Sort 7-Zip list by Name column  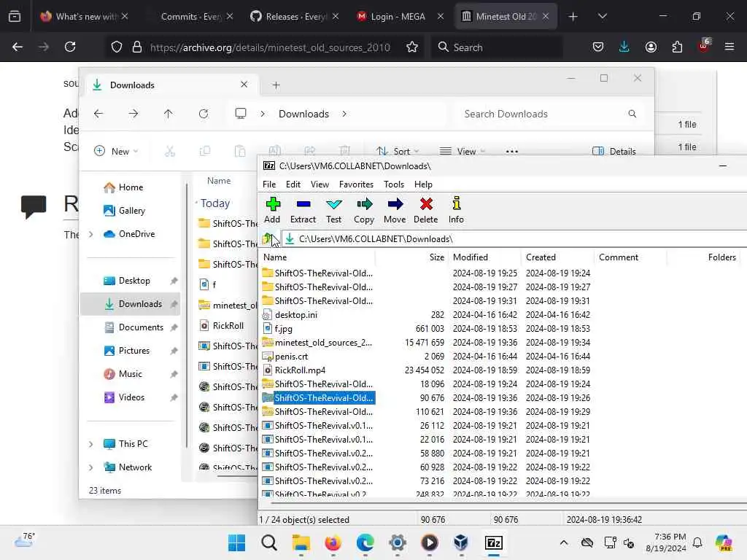pyautogui.click(x=318, y=257)
